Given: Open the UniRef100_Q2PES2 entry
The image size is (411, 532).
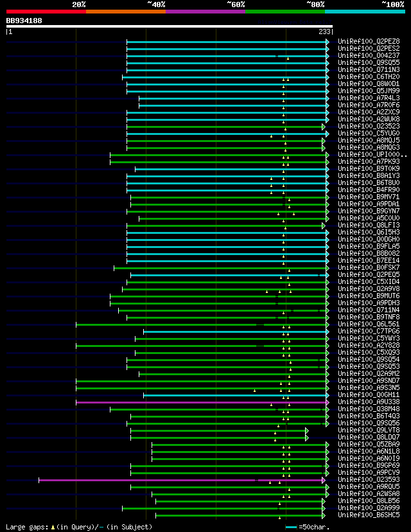Looking at the screenshot, I should tap(369, 49).
